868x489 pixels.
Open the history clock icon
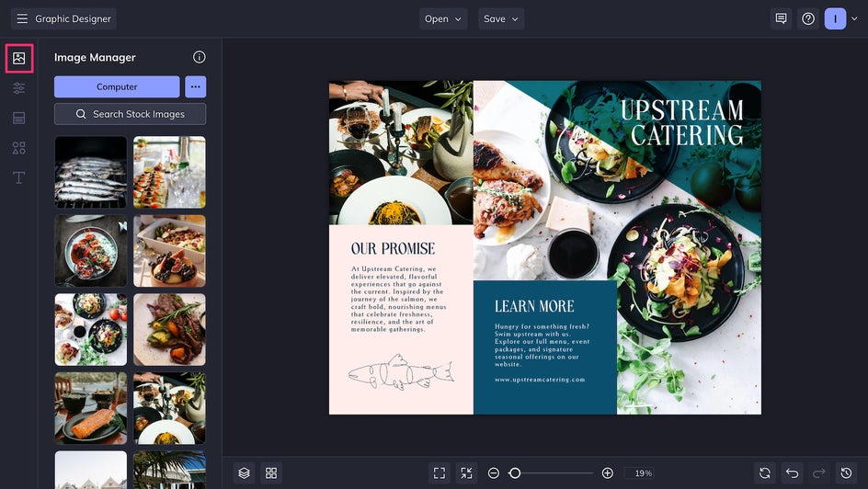click(x=847, y=473)
